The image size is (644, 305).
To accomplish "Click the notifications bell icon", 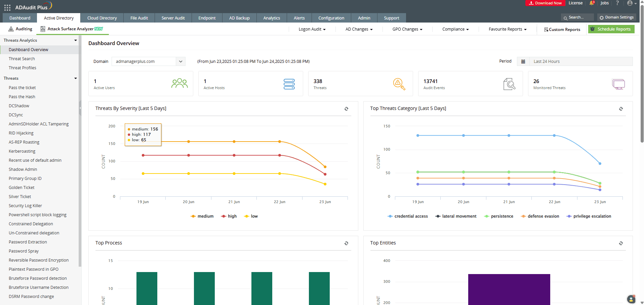I will (592, 3).
